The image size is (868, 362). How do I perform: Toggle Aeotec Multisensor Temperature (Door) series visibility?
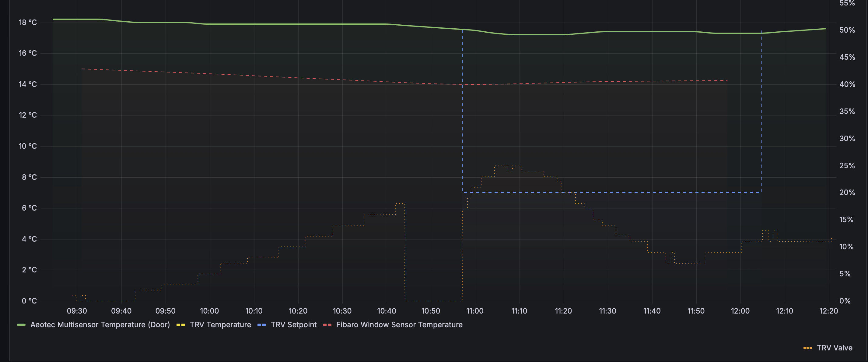pos(100,325)
